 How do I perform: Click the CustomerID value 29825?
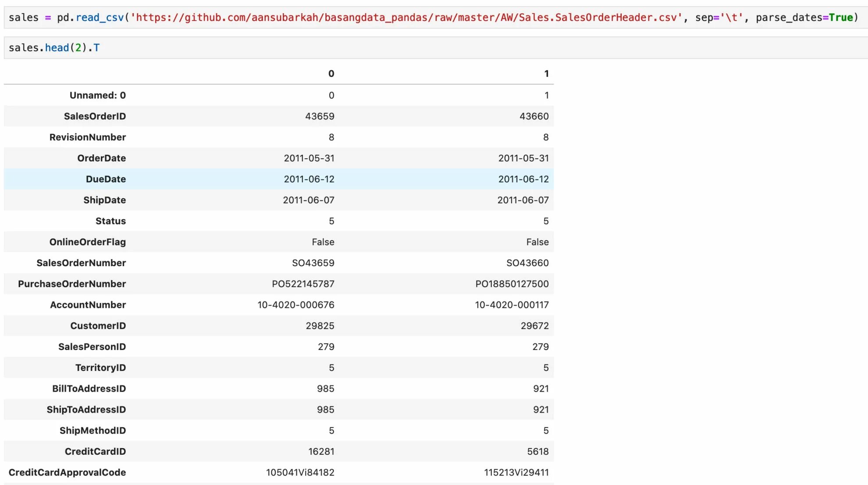click(x=320, y=326)
